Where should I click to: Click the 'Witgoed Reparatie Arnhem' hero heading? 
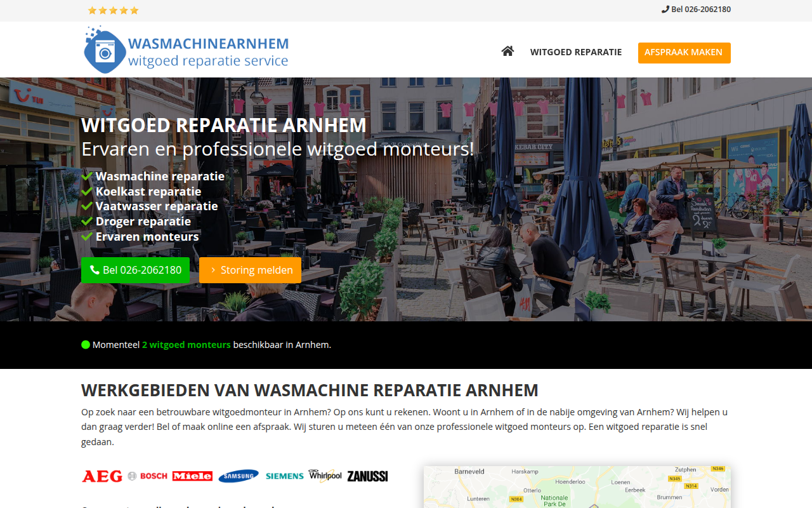coord(224,125)
